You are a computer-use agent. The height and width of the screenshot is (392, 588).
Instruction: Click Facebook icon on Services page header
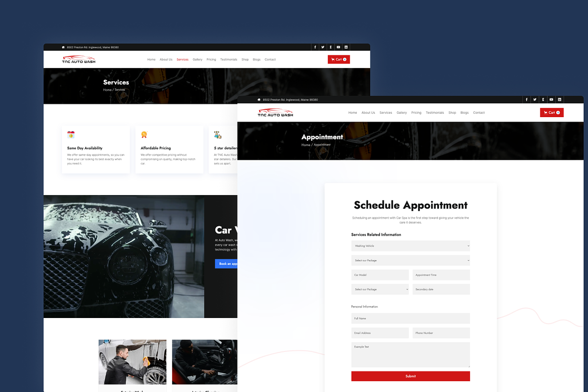click(315, 47)
